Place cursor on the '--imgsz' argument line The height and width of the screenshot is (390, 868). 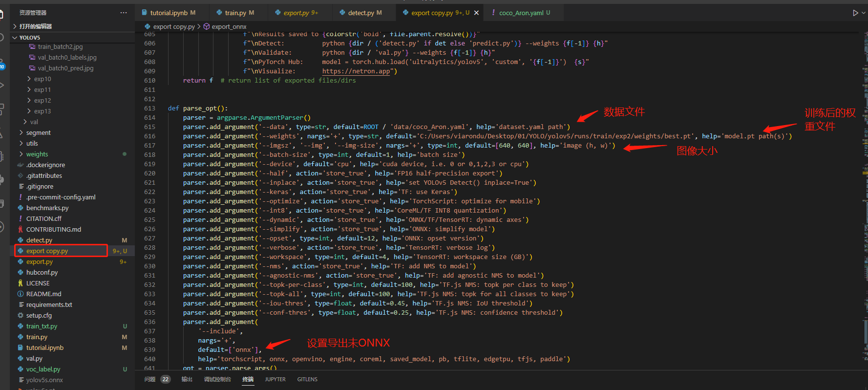coord(399,146)
